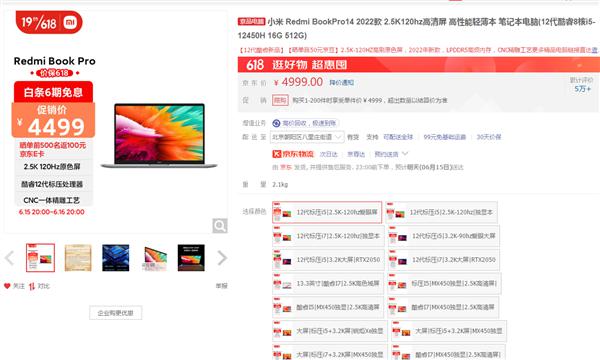Click the 限购 tag in promotion row
The width and height of the screenshot is (600, 360).
(x=280, y=100)
